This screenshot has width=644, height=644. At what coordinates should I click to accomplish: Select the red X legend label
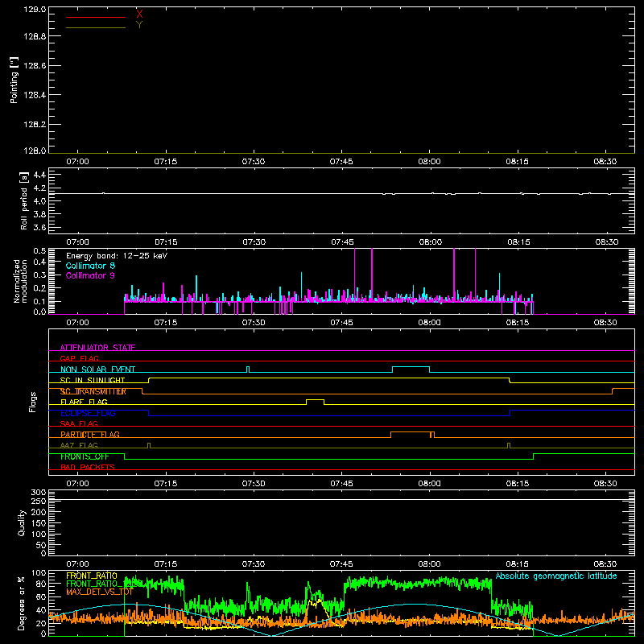click(139, 14)
